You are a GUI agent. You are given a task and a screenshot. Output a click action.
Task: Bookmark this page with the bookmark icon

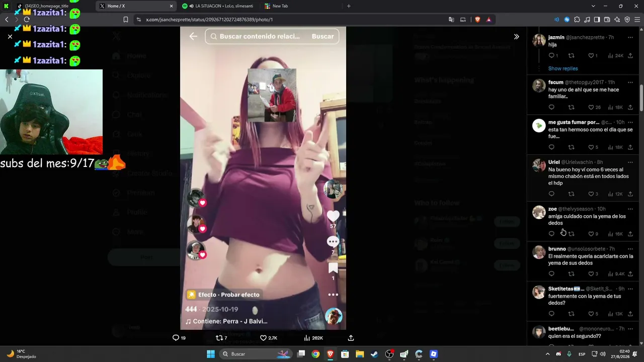click(126, 20)
